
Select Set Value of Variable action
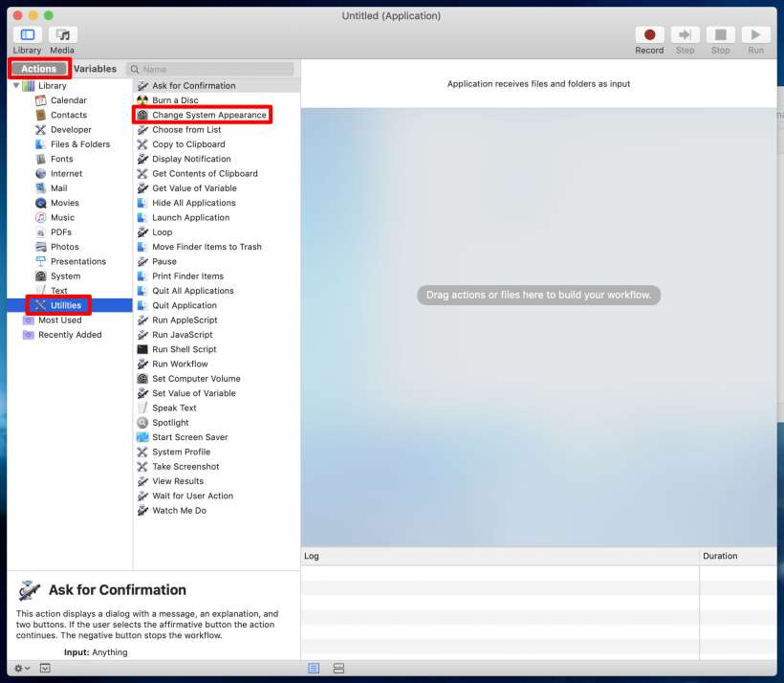tap(194, 393)
